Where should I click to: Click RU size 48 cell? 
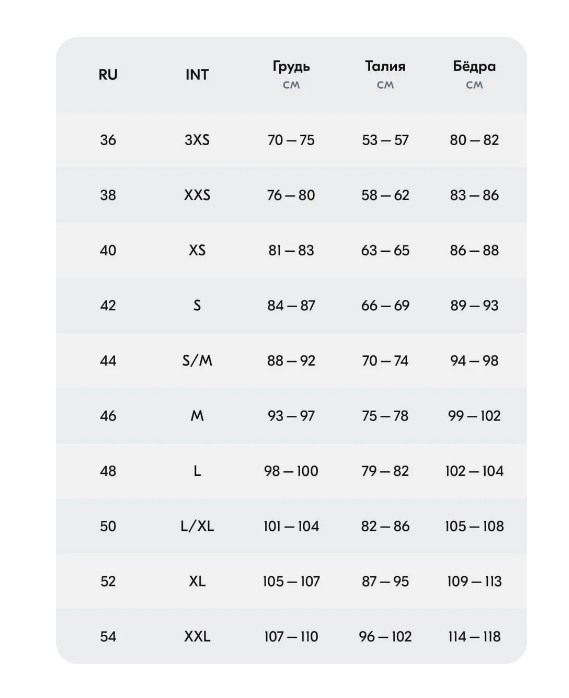(108, 471)
